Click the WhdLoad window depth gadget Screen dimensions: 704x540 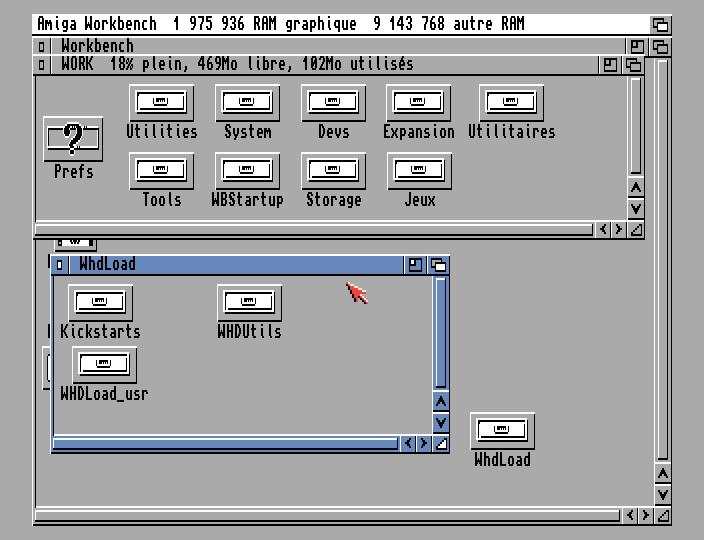click(438, 265)
